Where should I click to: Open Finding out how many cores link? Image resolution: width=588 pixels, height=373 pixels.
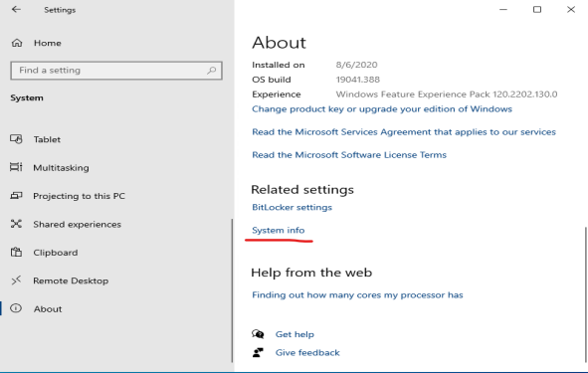(357, 295)
